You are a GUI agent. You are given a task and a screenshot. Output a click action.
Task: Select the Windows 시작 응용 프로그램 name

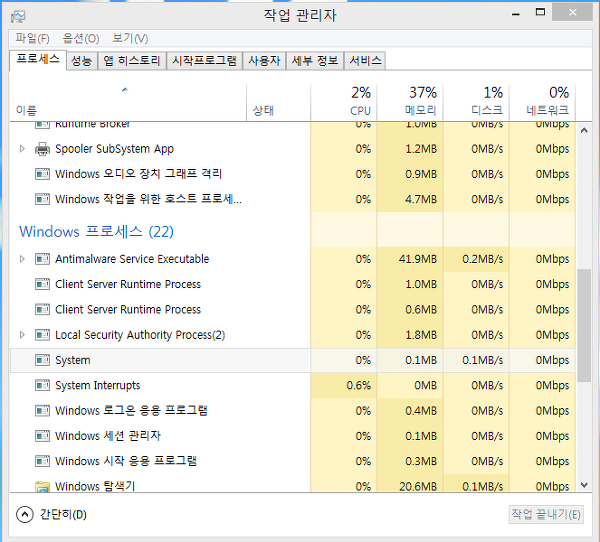coord(126,461)
